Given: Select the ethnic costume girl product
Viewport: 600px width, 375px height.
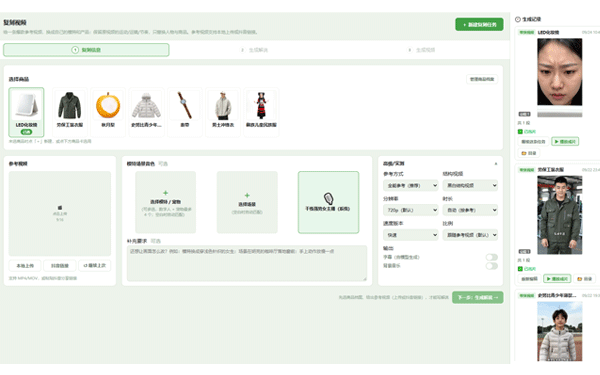Looking at the screenshot, I should click(261, 112).
